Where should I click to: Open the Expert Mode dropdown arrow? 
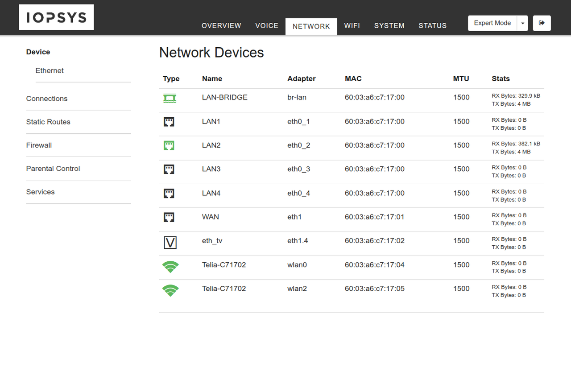(522, 23)
